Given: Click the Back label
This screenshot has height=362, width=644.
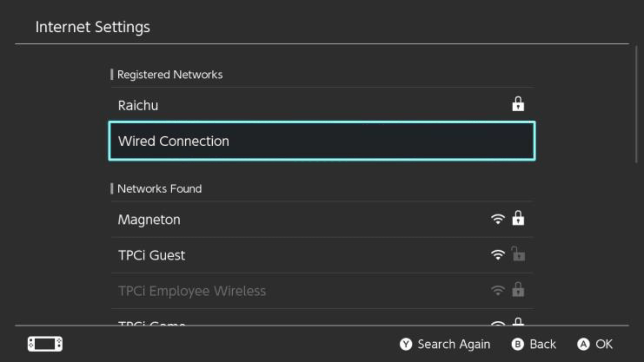Looking at the screenshot, I should pyautogui.click(x=543, y=344).
